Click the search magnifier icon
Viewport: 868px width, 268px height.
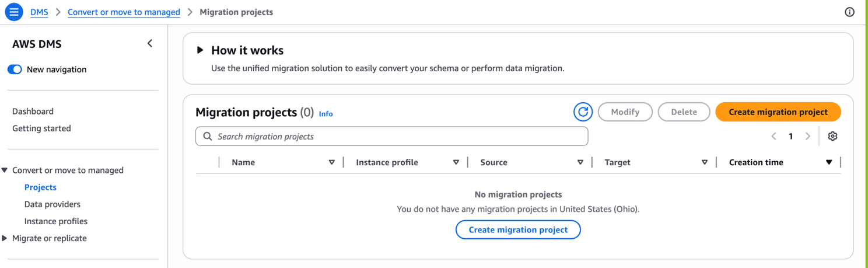[x=208, y=137]
